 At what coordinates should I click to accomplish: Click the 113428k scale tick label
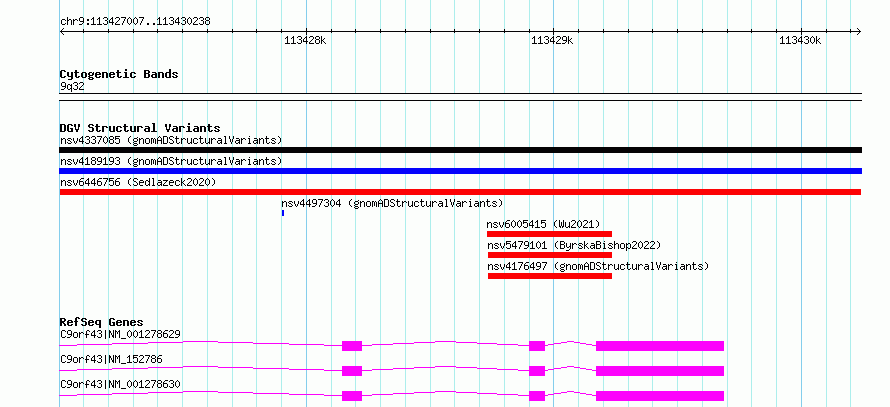pyautogui.click(x=305, y=41)
